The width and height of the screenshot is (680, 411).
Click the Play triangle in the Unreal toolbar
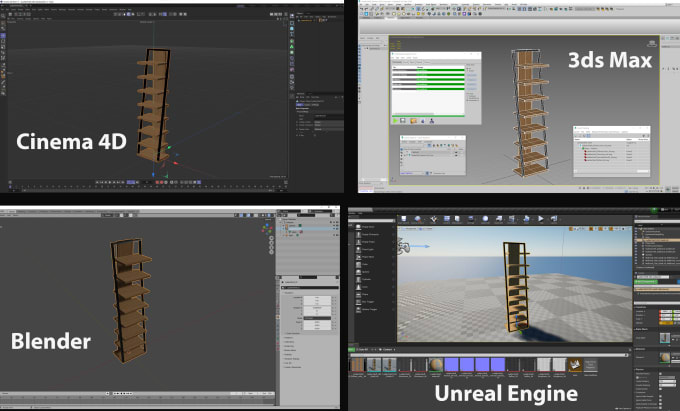pos(541,219)
